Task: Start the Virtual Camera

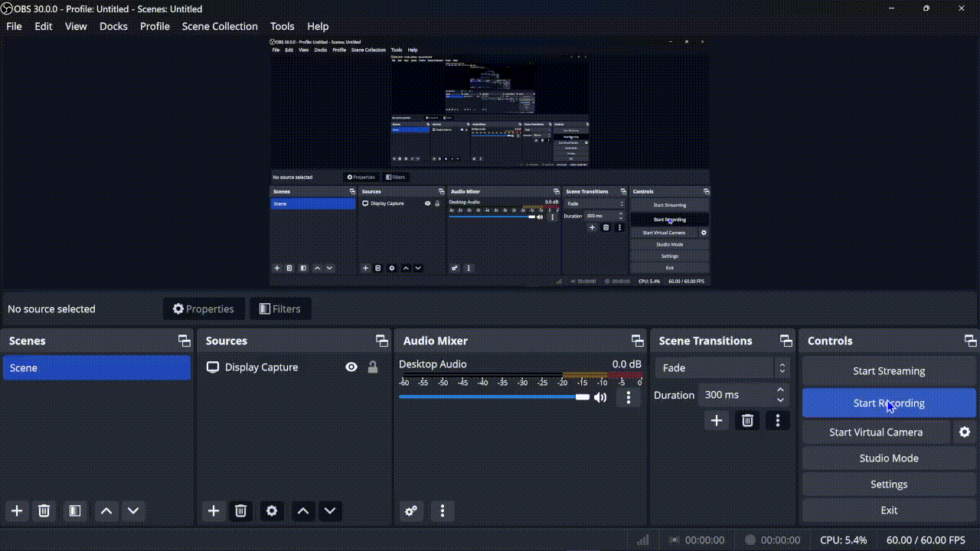Action: tap(876, 432)
